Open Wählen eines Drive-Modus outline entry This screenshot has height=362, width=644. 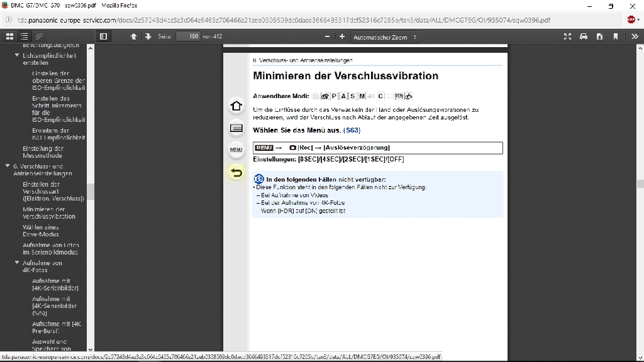(41, 231)
